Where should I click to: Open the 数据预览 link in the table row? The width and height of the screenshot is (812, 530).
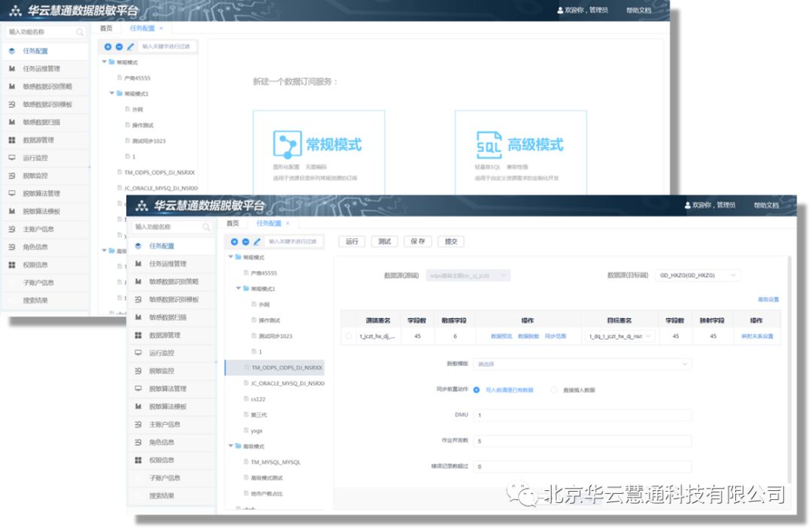coord(501,337)
